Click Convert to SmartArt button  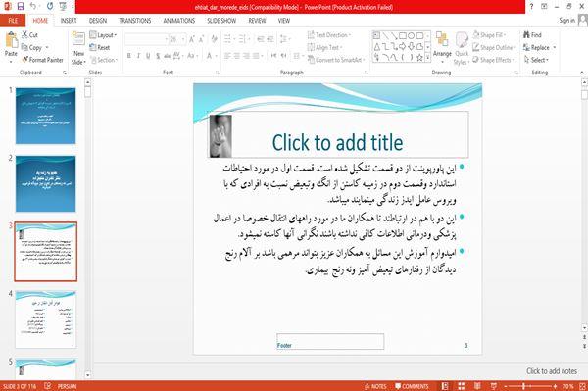(335, 60)
